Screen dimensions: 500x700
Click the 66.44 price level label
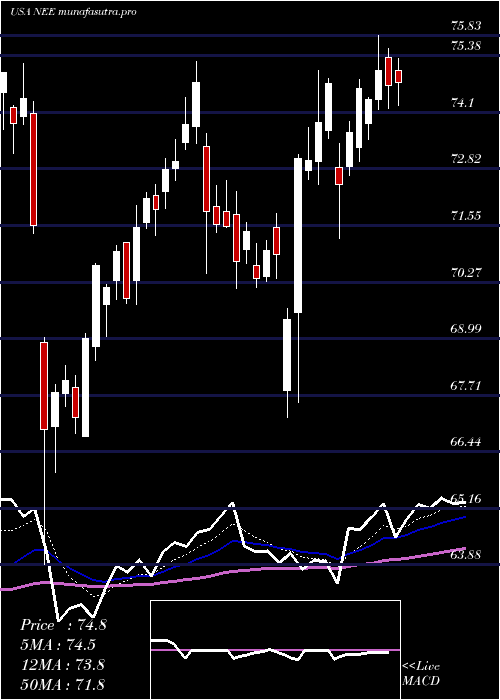tap(466, 442)
